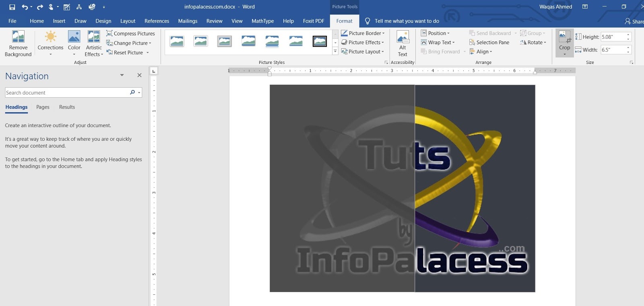
Task: Switch to the MathType tab
Action: tap(263, 21)
